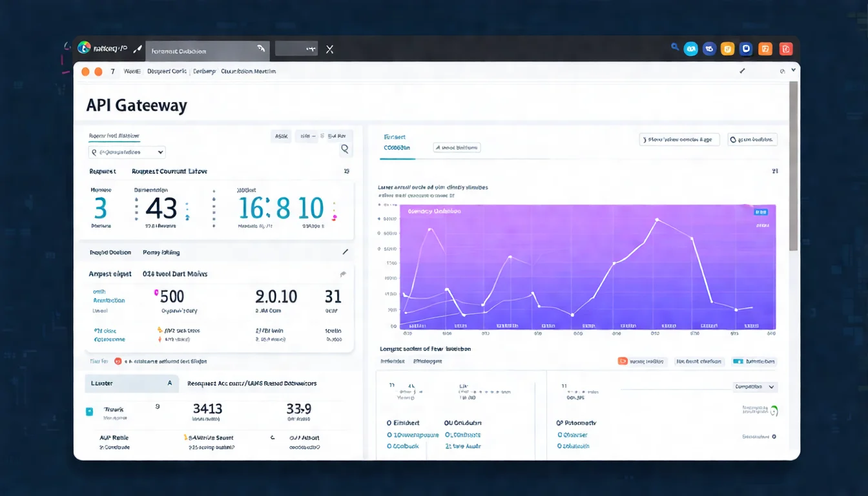Toggle the green circular switch in bottom-right panel

(x=774, y=410)
